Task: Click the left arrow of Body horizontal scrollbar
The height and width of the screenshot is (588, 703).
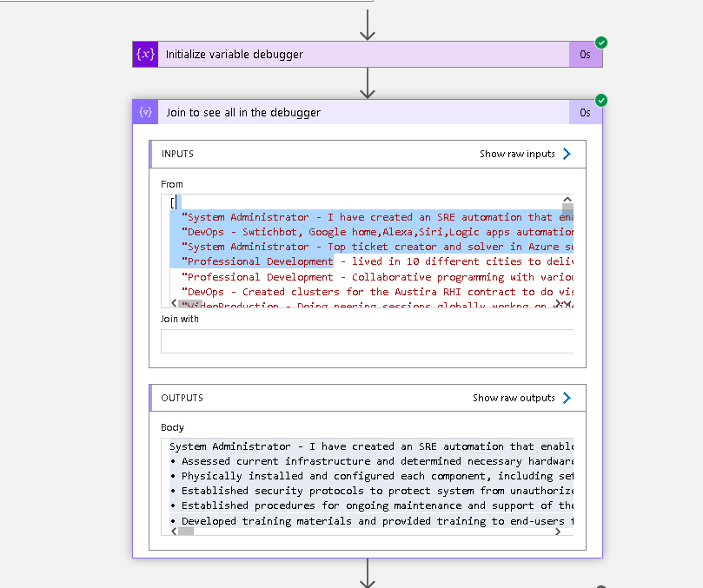Action: 174,532
